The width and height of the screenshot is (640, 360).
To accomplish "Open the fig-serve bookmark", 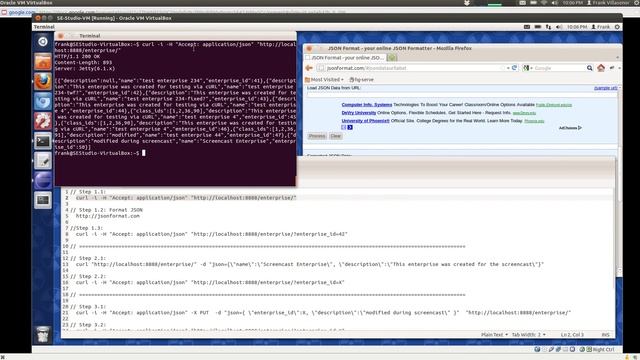I will (x=361, y=80).
